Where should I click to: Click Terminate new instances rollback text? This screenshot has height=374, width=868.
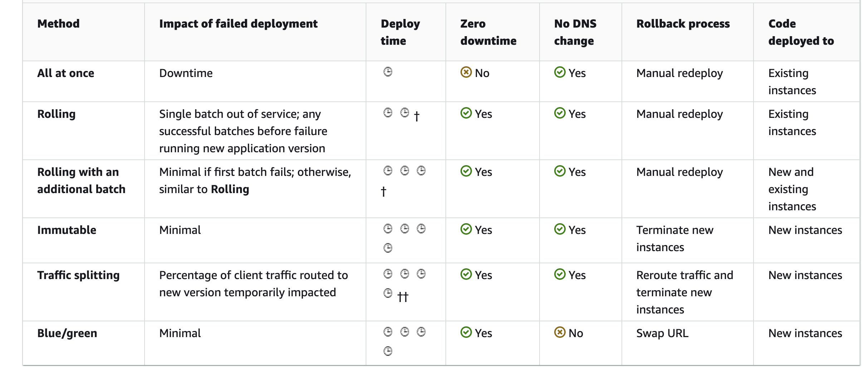pyautogui.click(x=674, y=239)
